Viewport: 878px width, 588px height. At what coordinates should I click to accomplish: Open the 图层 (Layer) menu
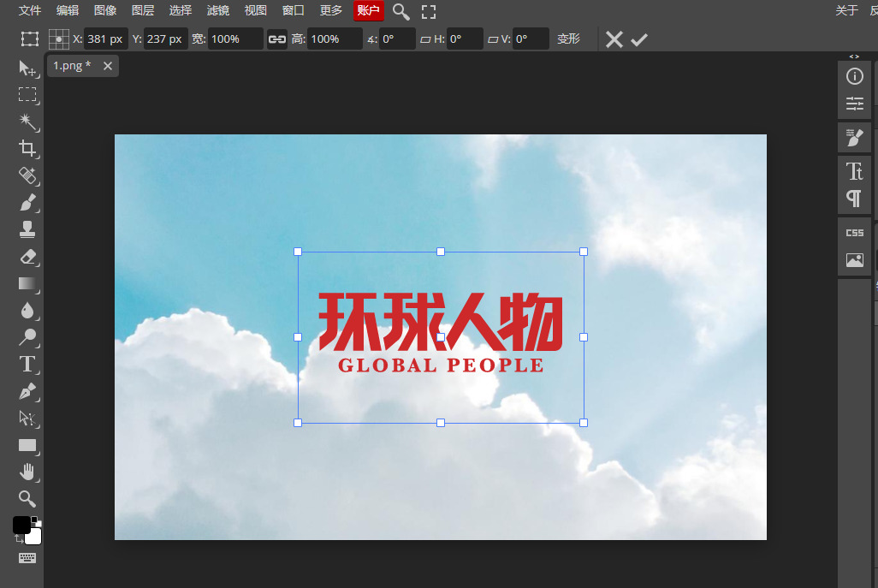point(143,11)
